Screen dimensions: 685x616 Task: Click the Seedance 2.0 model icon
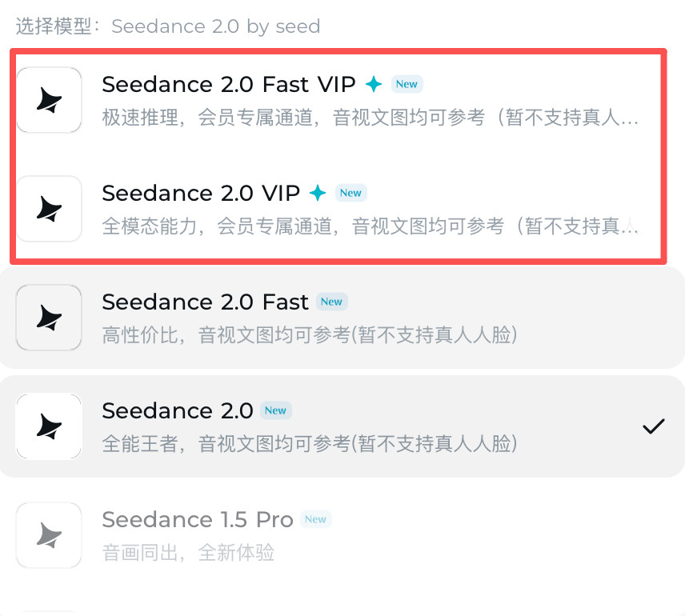click(48, 426)
